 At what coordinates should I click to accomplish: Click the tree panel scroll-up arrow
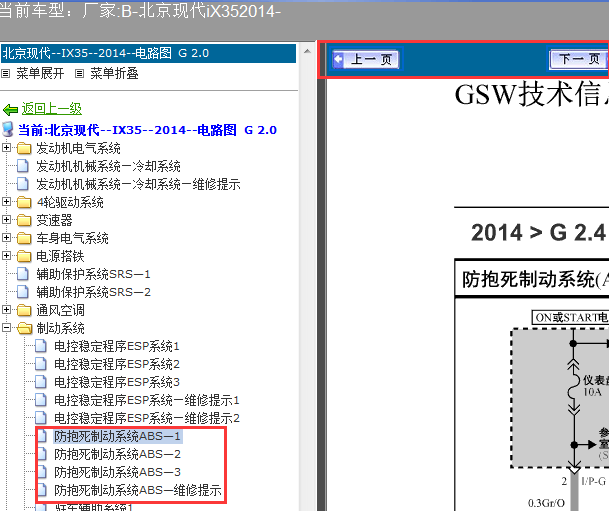307,51
